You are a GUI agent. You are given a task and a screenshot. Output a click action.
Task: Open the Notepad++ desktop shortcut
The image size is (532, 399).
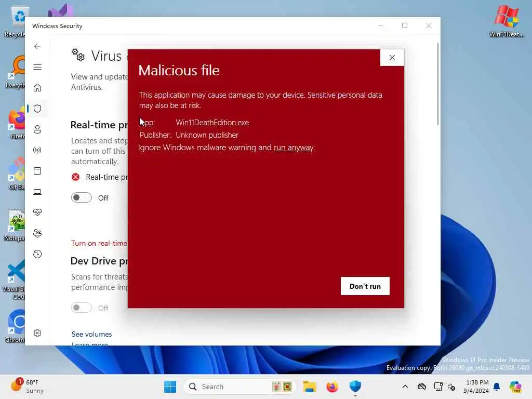point(15,224)
